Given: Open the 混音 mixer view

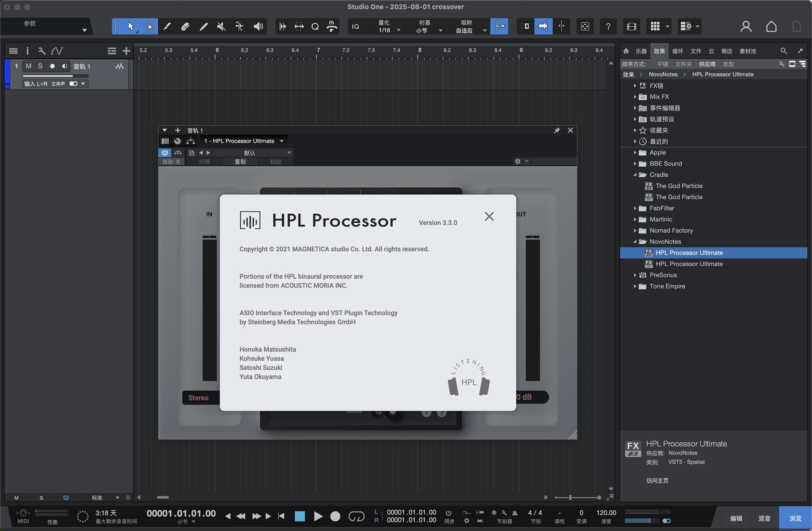Looking at the screenshot, I should pos(764,518).
